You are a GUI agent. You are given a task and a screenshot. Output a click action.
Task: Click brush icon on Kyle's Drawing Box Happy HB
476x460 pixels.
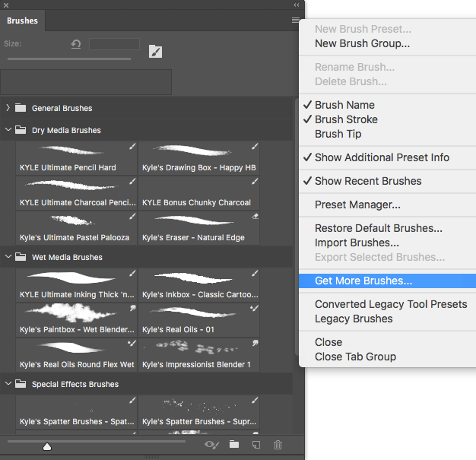[x=255, y=147]
